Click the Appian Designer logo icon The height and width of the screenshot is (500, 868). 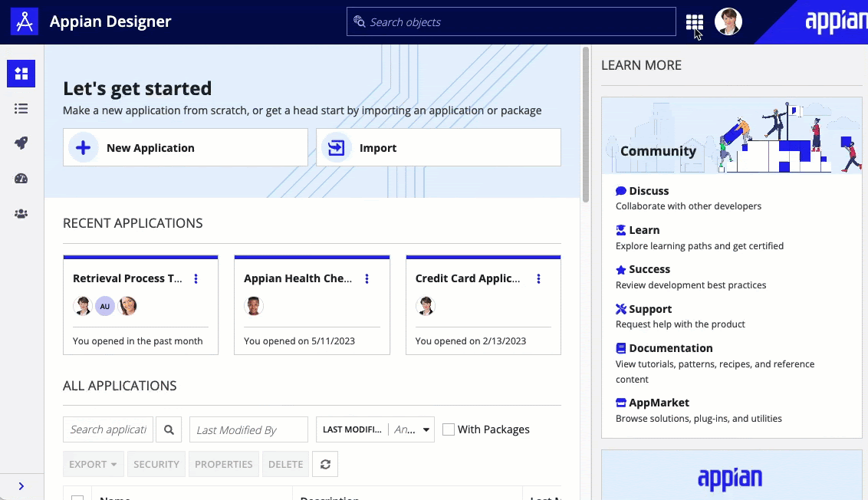pos(25,22)
